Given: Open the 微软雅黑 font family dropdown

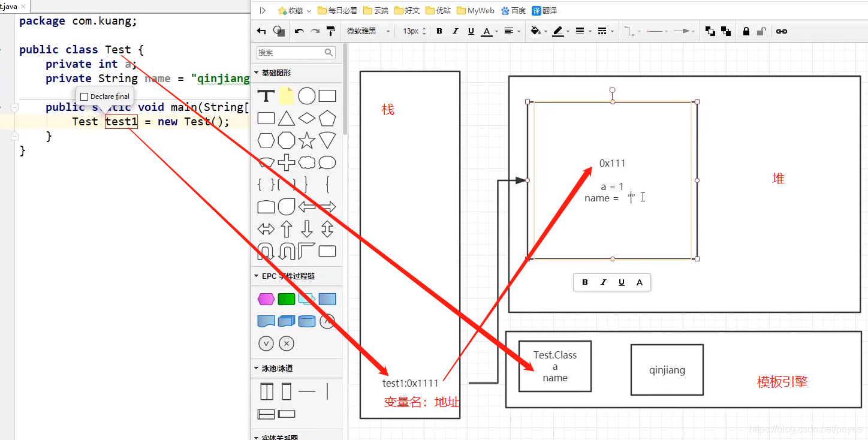Looking at the screenshot, I should tap(368, 31).
